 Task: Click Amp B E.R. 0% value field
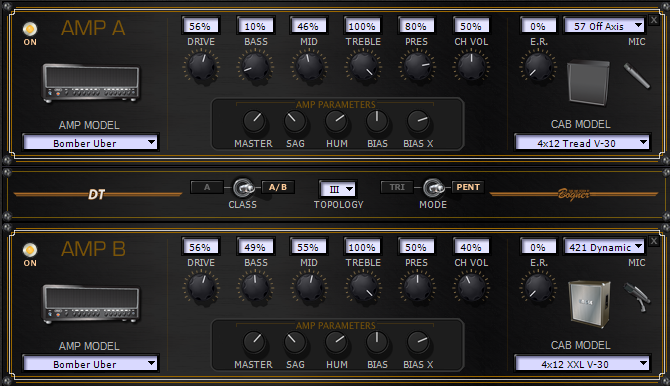tap(538, 247)
